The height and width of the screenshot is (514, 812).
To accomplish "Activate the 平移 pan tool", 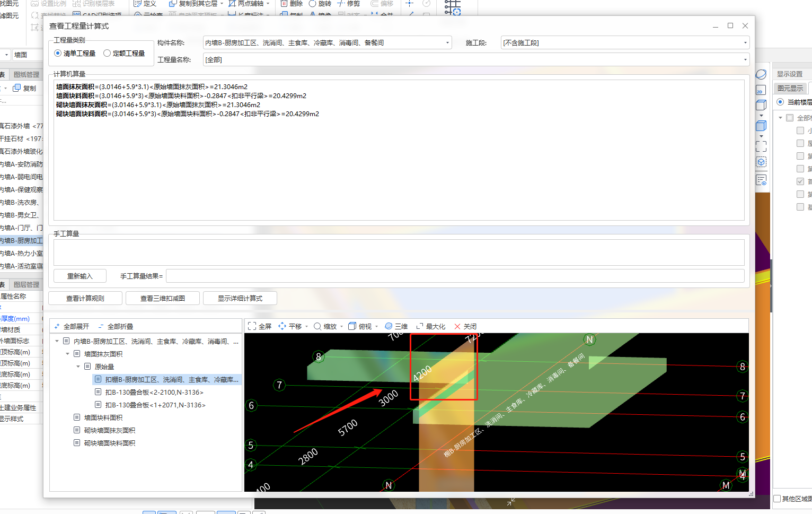I will (283, 326).
